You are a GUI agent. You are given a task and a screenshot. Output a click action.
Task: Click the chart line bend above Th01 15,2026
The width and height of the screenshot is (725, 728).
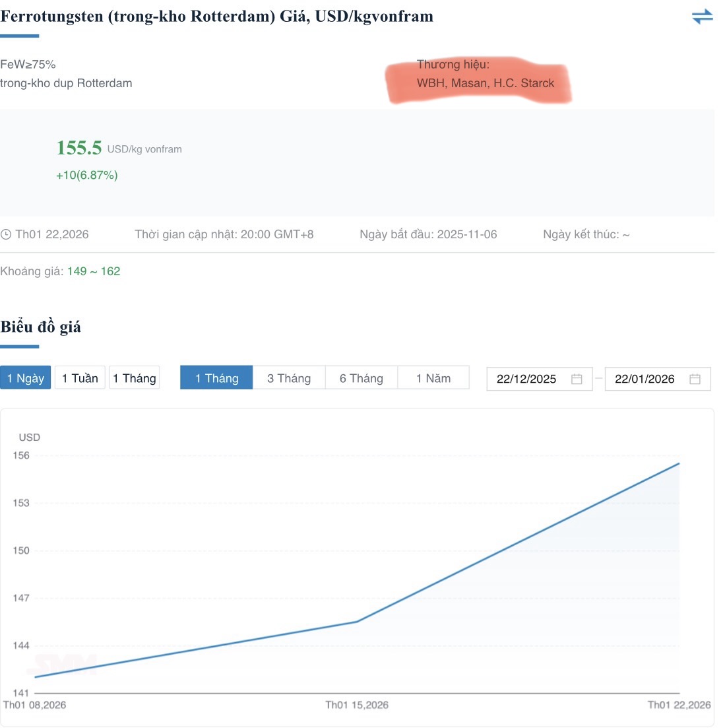(357, 622)
